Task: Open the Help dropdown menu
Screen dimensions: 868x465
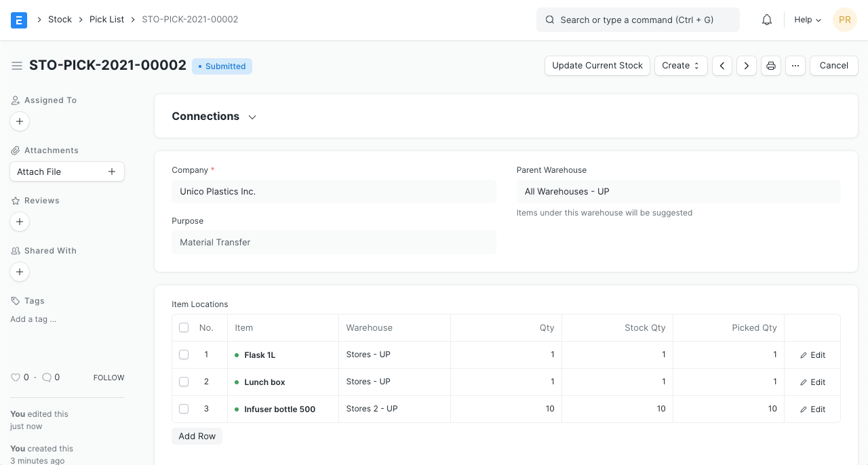Action: click(x=808, y=20)
